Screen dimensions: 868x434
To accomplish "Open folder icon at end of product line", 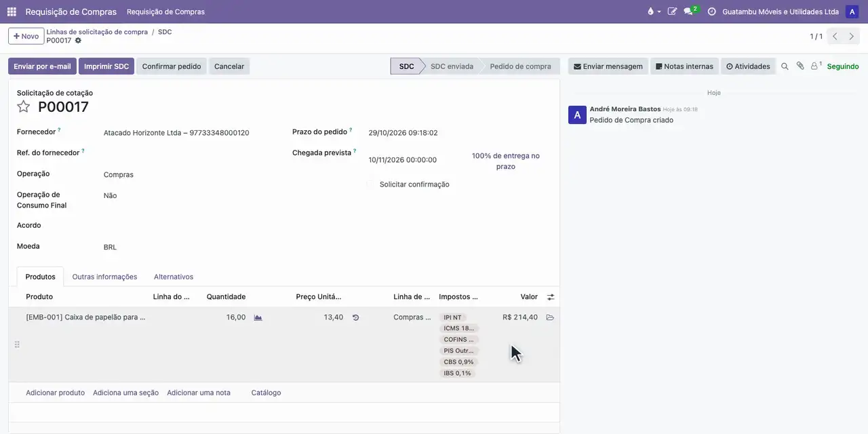I will click(x=550, y=317).
